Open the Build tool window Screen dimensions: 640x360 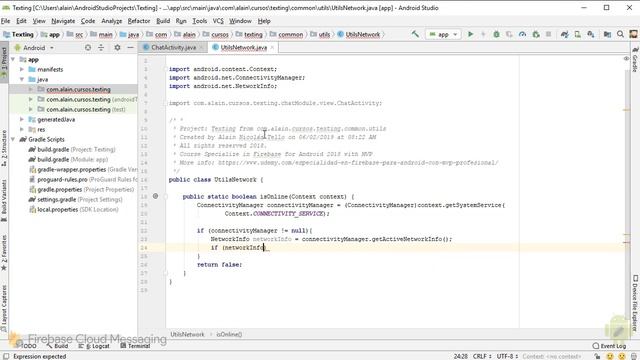point(57,346)
